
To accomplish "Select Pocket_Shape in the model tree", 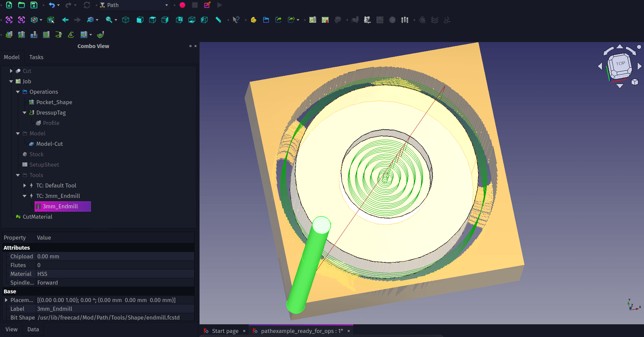I will pyautogui.click(x=54, y=102).
